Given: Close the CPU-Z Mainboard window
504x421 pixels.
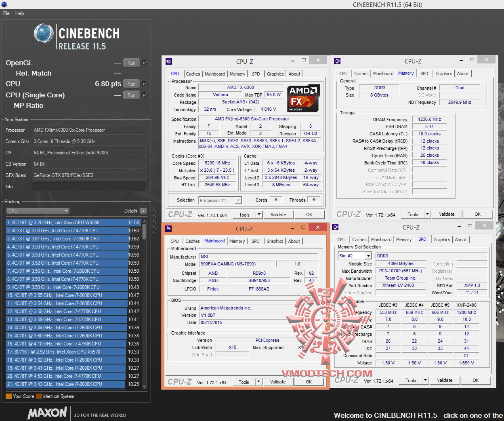Looking at the screenshot, I should (x=318, y=227).
